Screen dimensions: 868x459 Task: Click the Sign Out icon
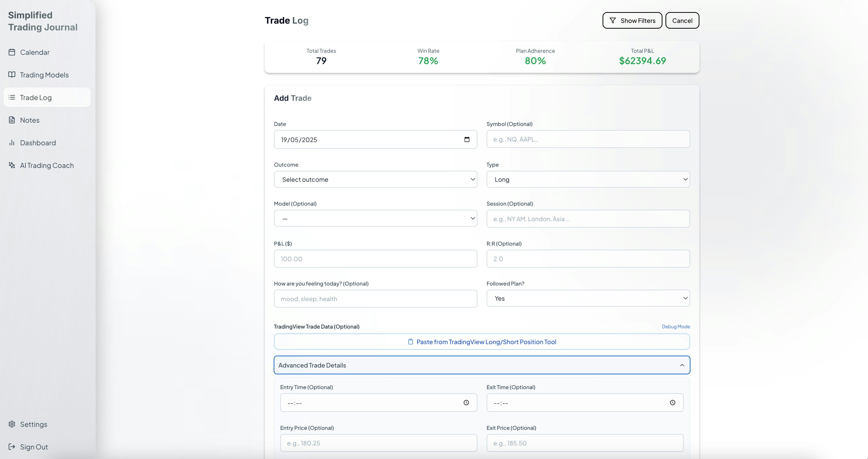(12, 447)
